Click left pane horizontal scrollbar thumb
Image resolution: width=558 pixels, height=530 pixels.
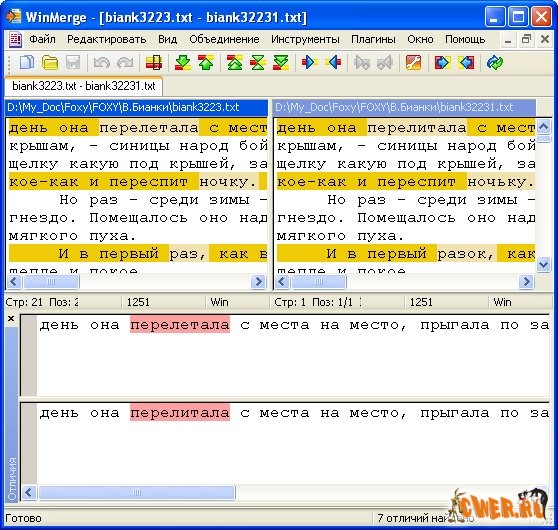point(51,282)
